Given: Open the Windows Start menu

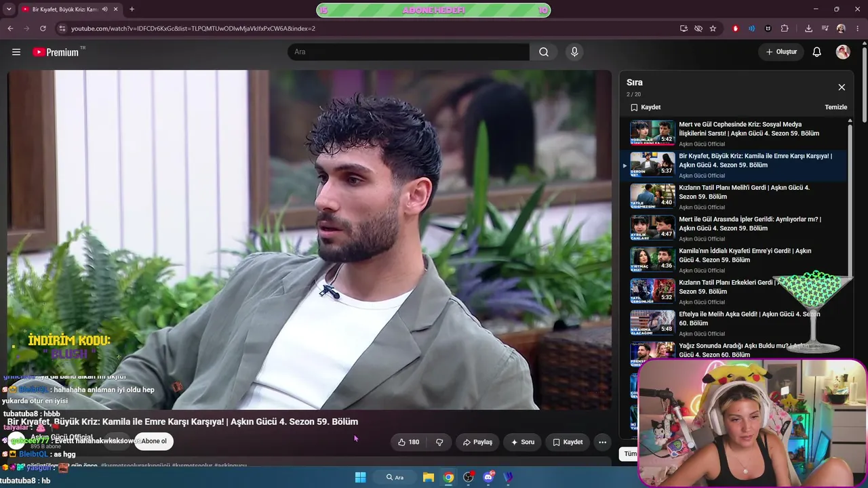Looking at the screenshot, I should pyautogui.click(x=360, y=477).
